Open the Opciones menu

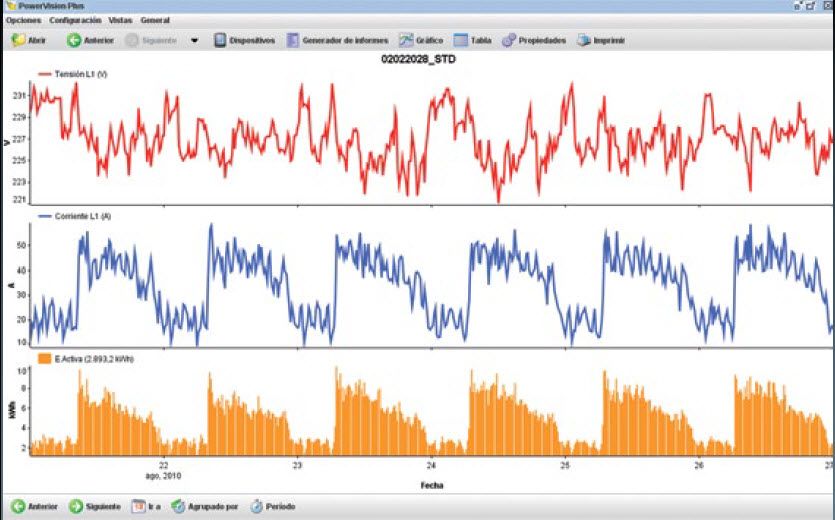23,20
